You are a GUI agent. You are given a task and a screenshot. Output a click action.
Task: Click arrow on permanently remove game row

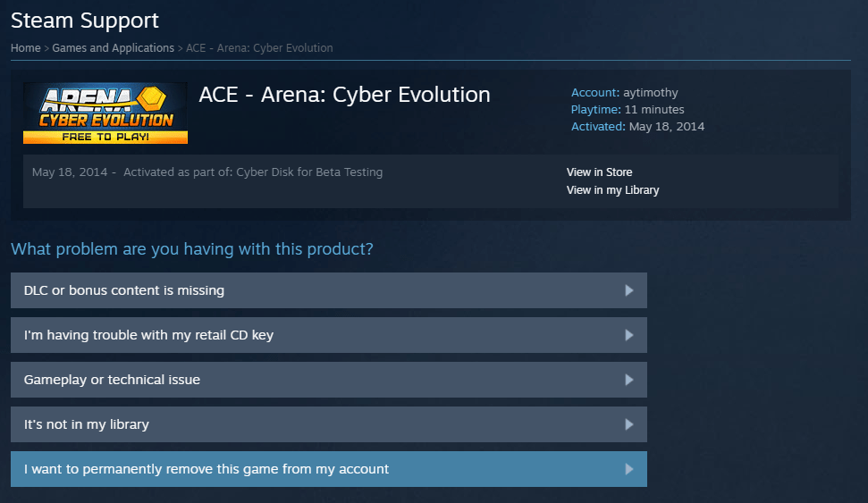628,469
